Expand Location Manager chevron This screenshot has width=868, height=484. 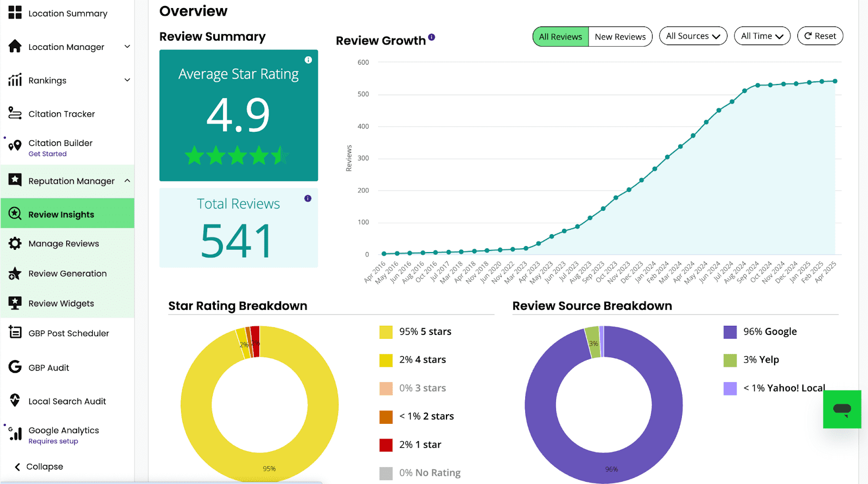click(127, 47)
